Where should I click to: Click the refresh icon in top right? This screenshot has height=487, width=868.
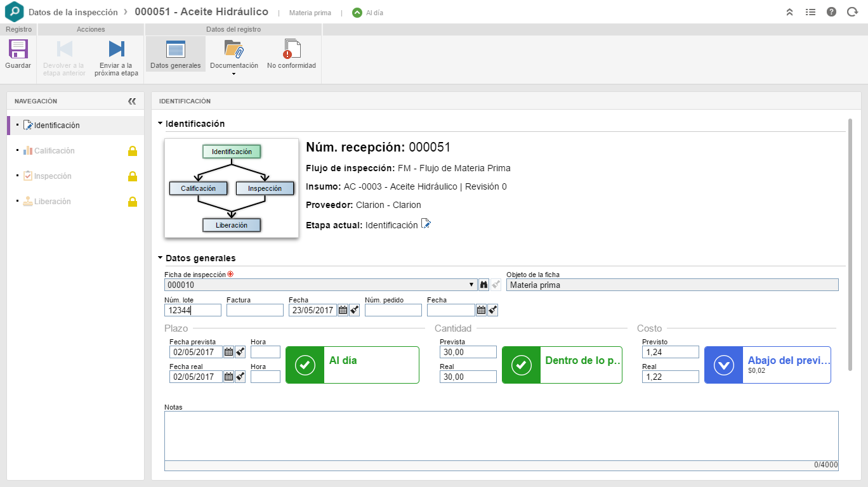(852, 12)
